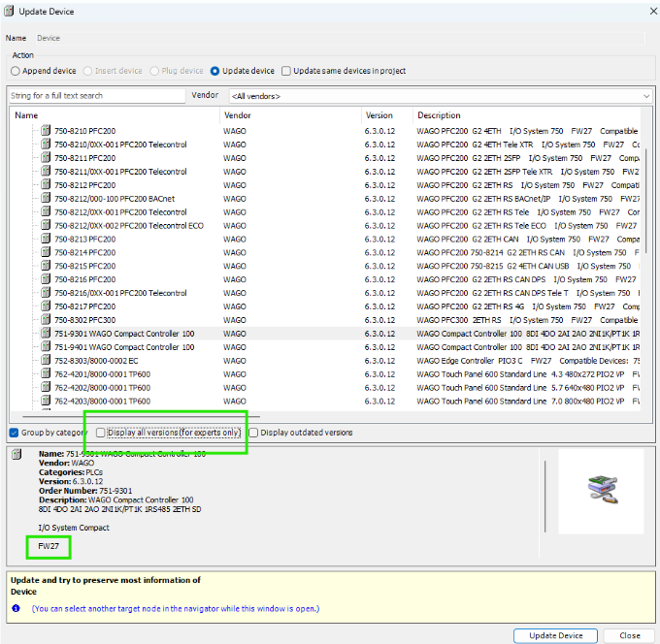Click device icon for 750-8213 PFC200
Screen dimensions: 660x644
46,239
